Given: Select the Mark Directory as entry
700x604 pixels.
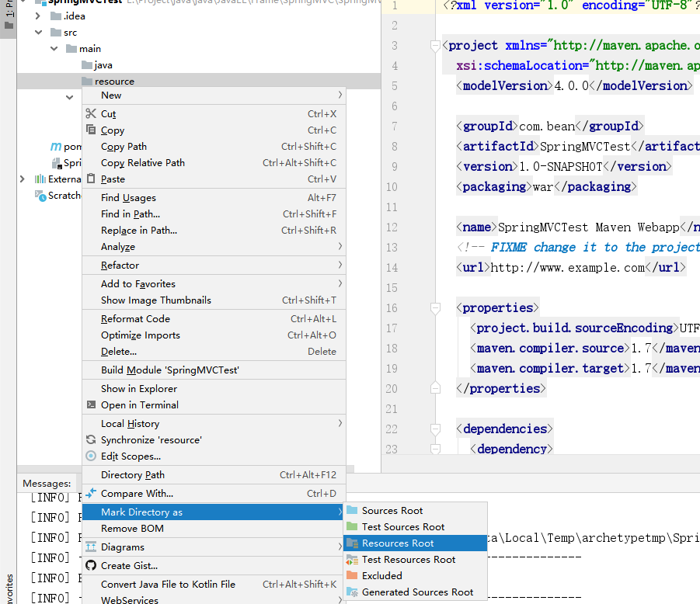Looking at the screenshot, I should click(x=214, y=512).
